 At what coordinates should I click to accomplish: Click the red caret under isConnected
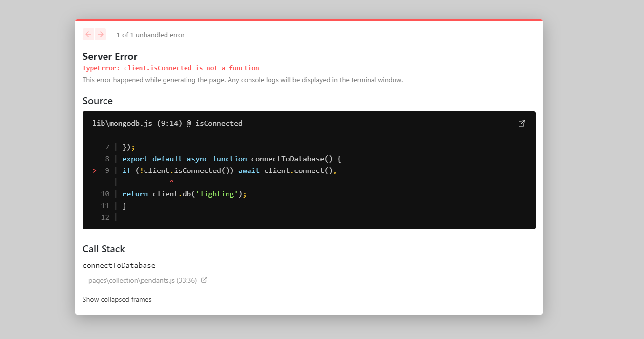pyautogui.click(x=171, y=182)
